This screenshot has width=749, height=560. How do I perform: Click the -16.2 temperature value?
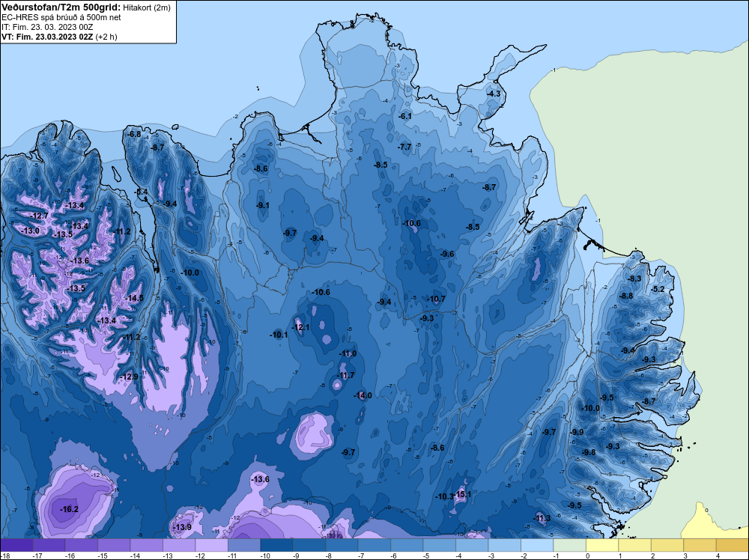(69, 509)
